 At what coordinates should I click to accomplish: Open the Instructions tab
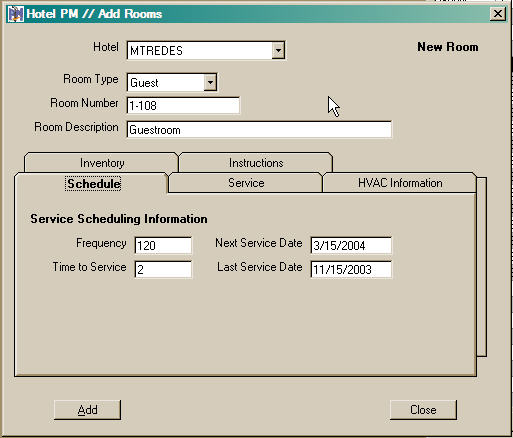256,163
